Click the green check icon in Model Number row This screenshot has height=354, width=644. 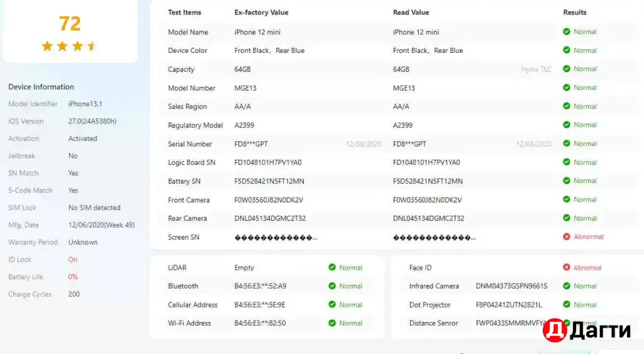tap(567, 87)
